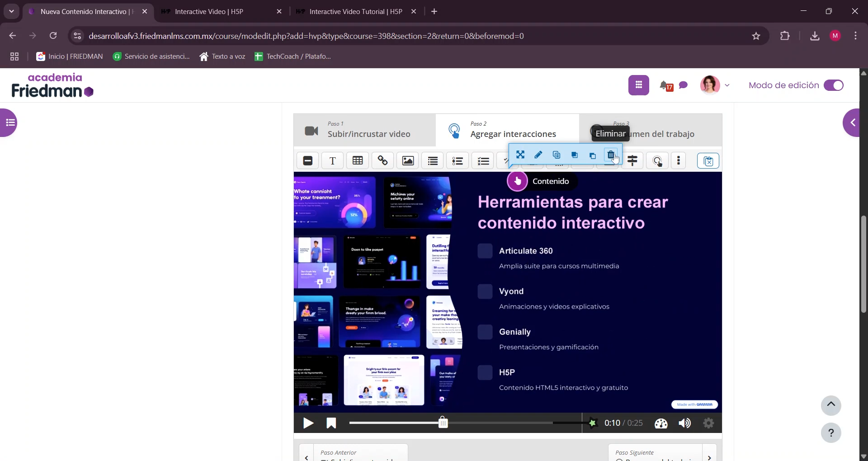Select the Paso 2 Agregar interacciones tab
The image size is (868, 461).
[x=508, y=130]
